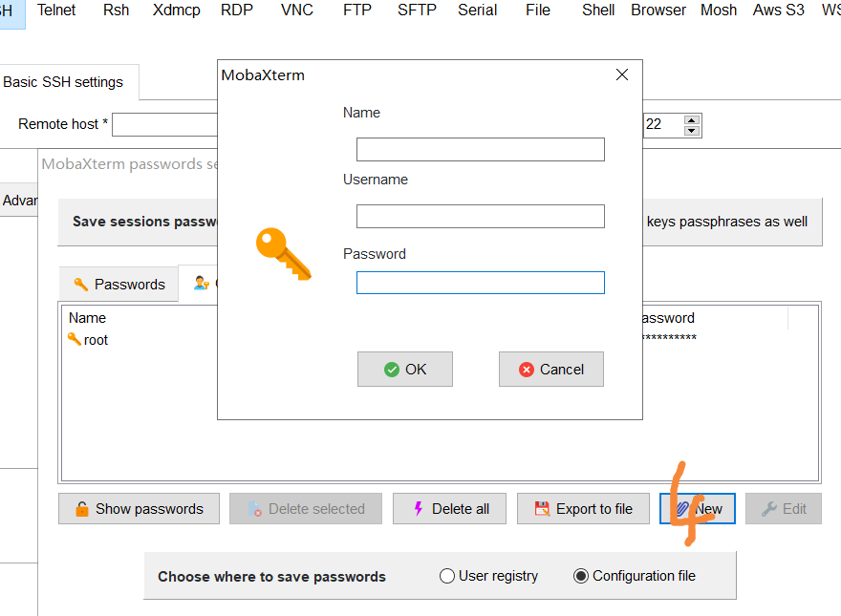Click the red X Cancel icon

[527, 370]
